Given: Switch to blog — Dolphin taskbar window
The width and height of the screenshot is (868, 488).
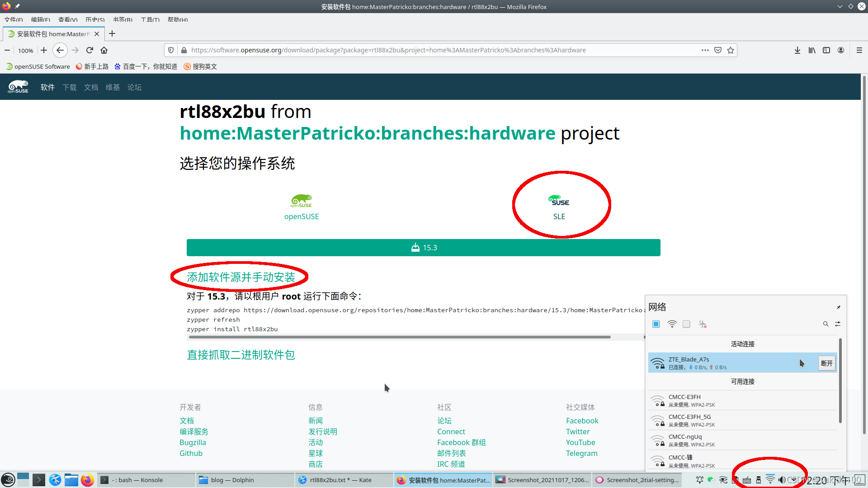Looking at the screenshot, I should click(245, 480).
